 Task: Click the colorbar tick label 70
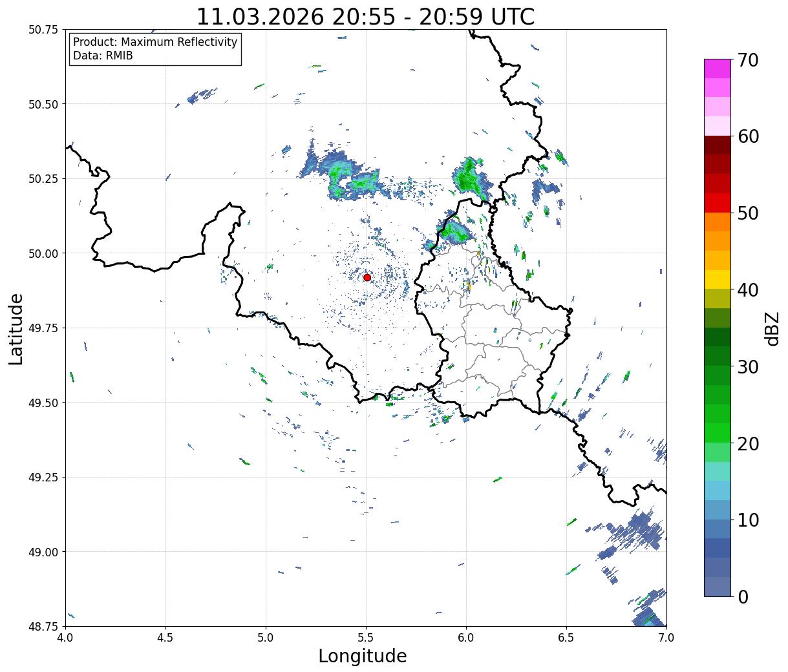pos(749,60)
